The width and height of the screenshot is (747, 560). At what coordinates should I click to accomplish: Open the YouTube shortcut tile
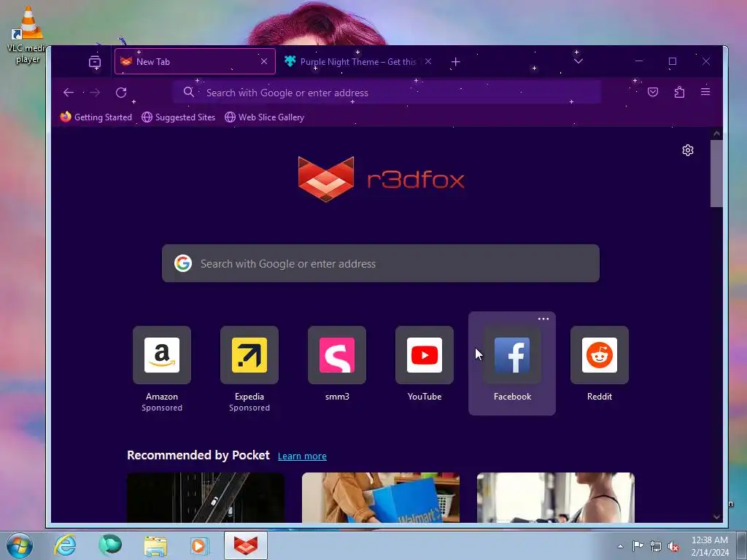tap(425, 364)
